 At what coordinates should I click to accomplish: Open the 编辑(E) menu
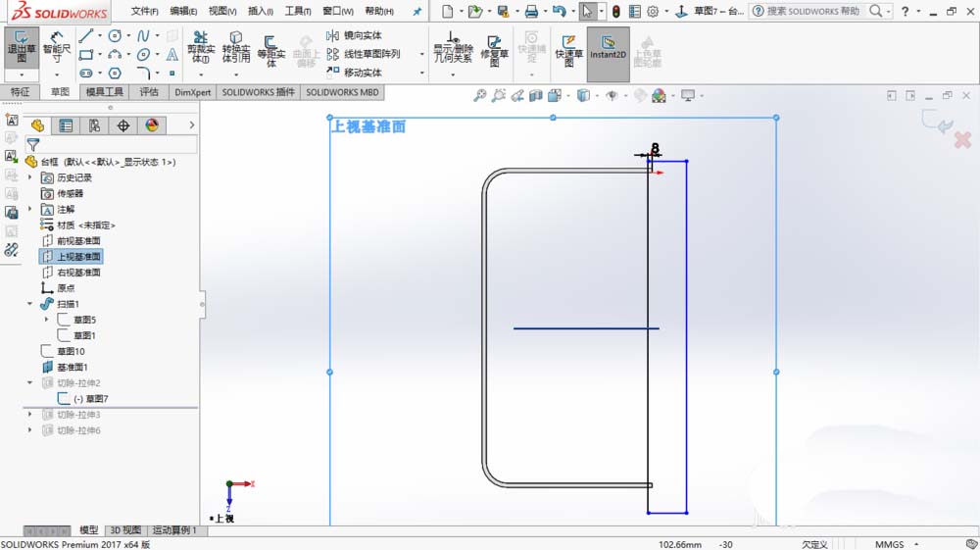(183, 11)
